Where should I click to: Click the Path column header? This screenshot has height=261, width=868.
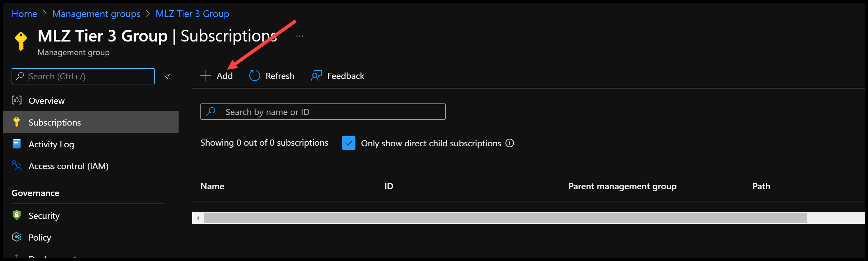click(761, 186)
